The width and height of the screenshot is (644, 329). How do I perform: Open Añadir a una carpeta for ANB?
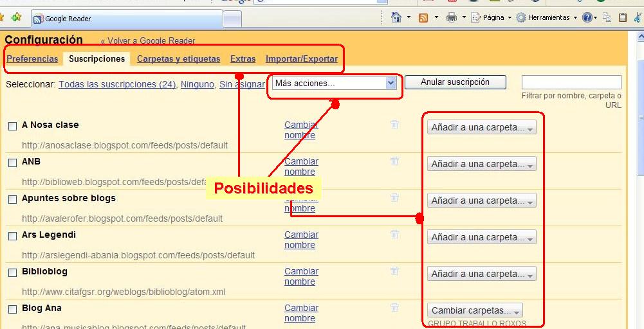pyautogui.click(x=482, y=164)
